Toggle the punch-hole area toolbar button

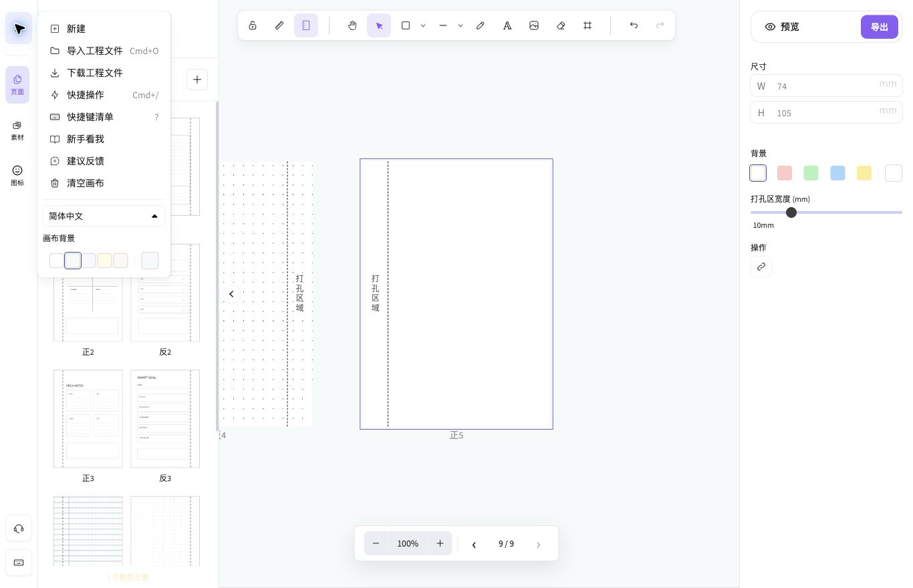[306, 25]
